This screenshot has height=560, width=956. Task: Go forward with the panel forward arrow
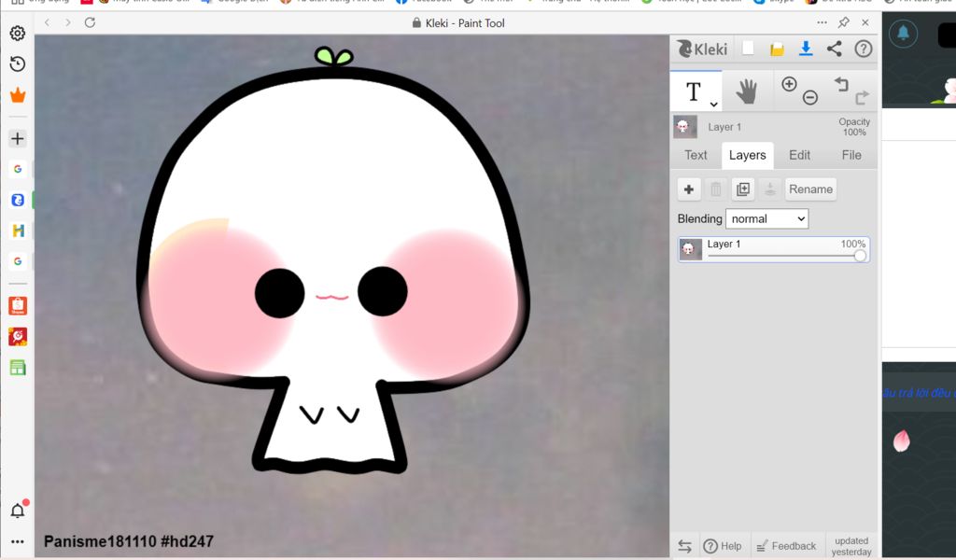point(67,22)
